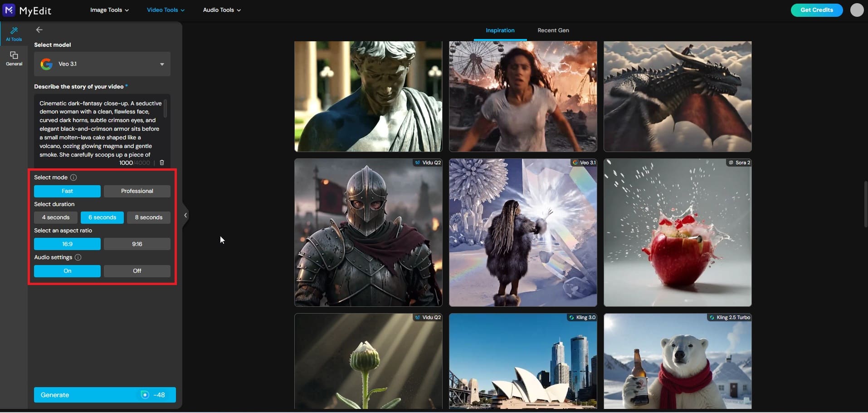Click the info icon beside Audio settings
Image resolution: width=868 pixels, height=413 pixels.
coord(77,257)
